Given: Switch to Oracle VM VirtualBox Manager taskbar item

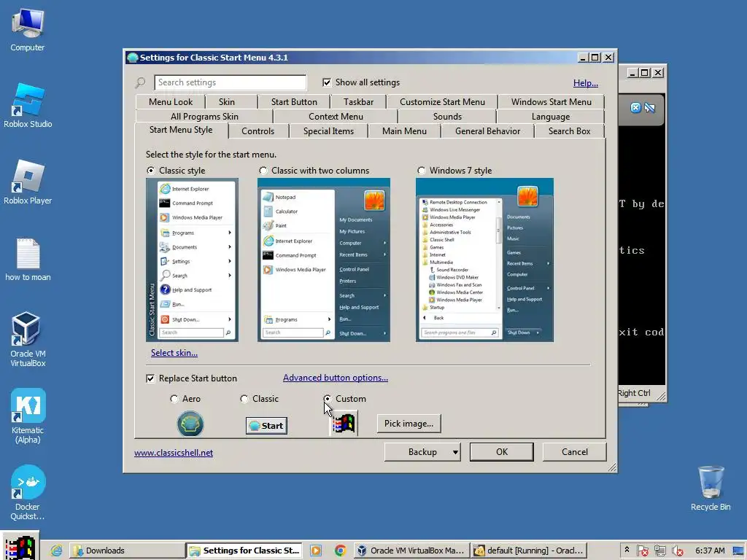Looking at the screenshot, I should [411, 551].
